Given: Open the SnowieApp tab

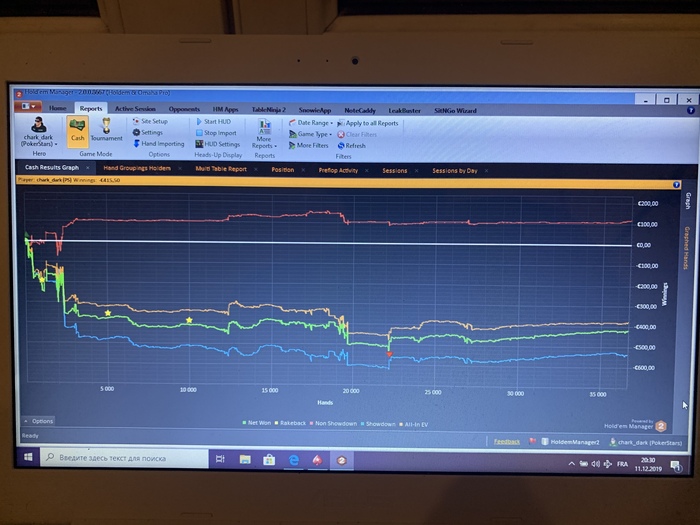Looking at the screenshot, I should [x=315, y=110].
